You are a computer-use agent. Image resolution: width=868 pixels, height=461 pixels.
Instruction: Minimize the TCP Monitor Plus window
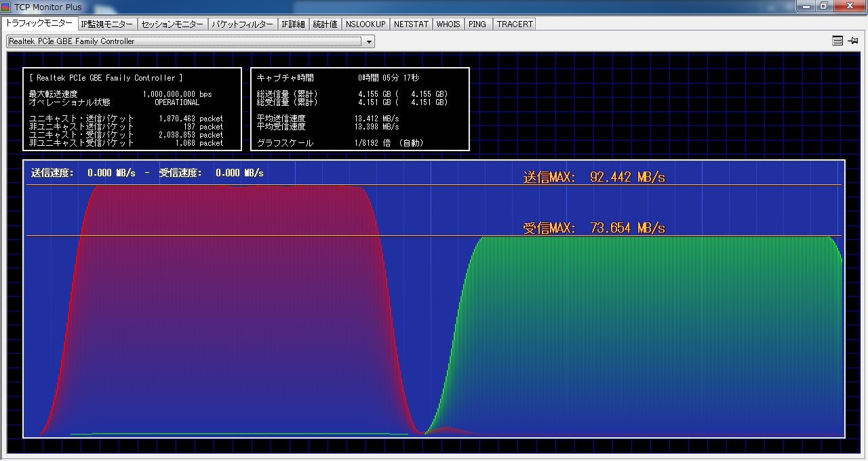(806, 6)
